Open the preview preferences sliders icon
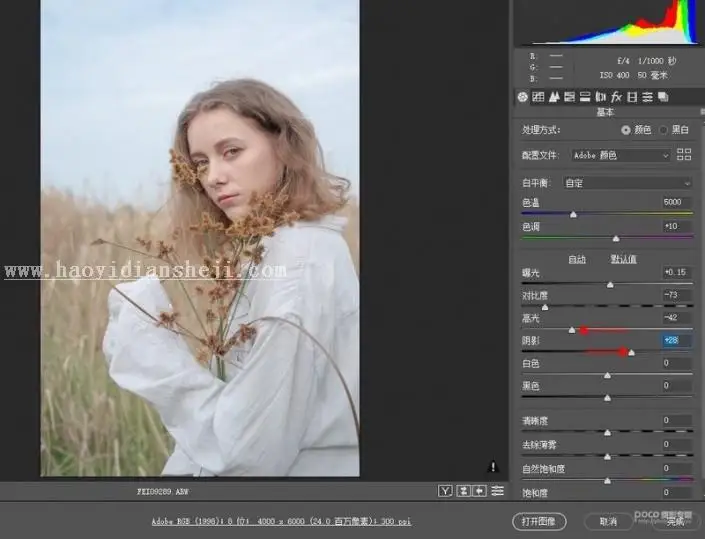Viewport: 705px width, 539px height. coord(497,491)
